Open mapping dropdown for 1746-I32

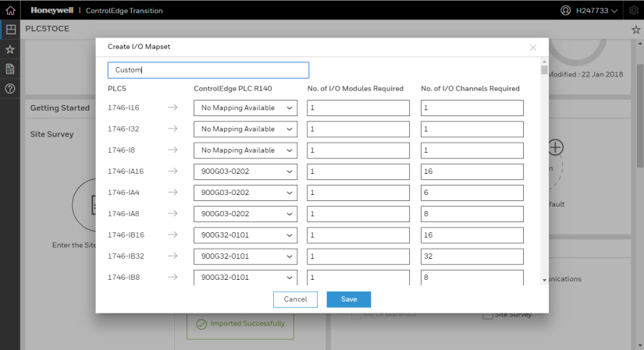click(245, 129)
